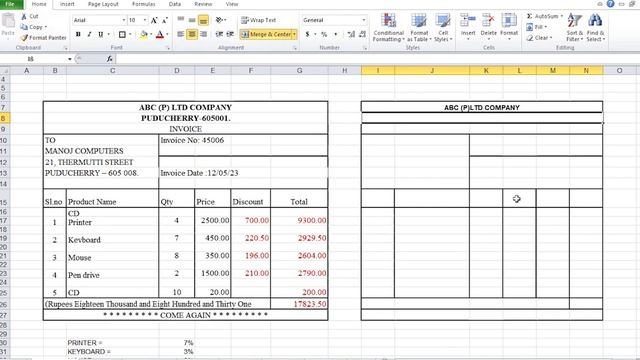
Task: Toggle Align Text Right
Action: (x=203, y=34)
